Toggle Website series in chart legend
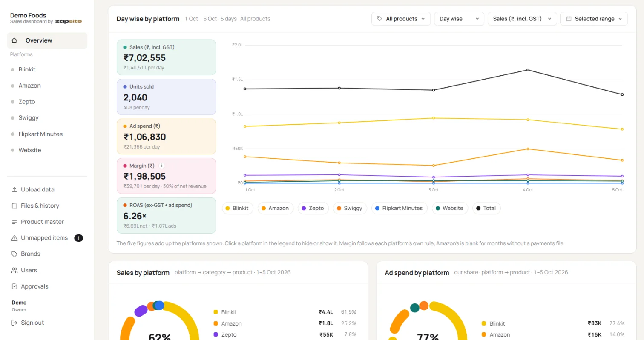Viewport: 644px width, 340px height. (450, 208)
